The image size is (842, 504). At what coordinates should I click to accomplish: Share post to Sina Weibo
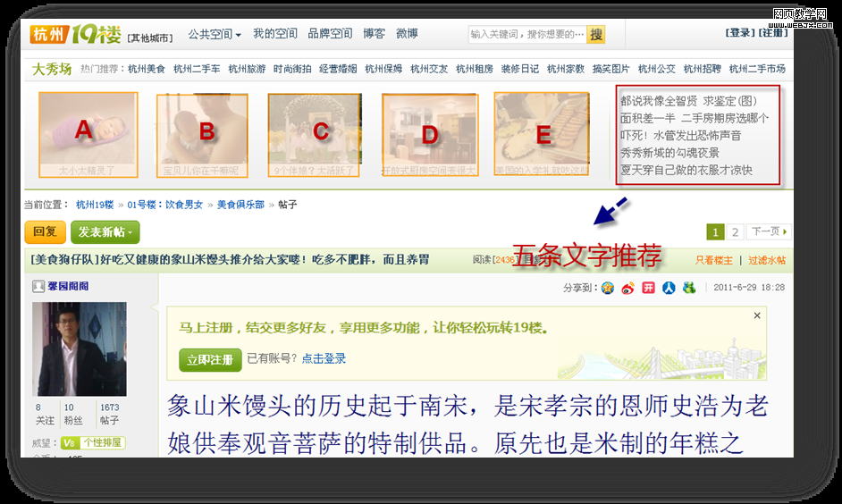click(627, 288)
